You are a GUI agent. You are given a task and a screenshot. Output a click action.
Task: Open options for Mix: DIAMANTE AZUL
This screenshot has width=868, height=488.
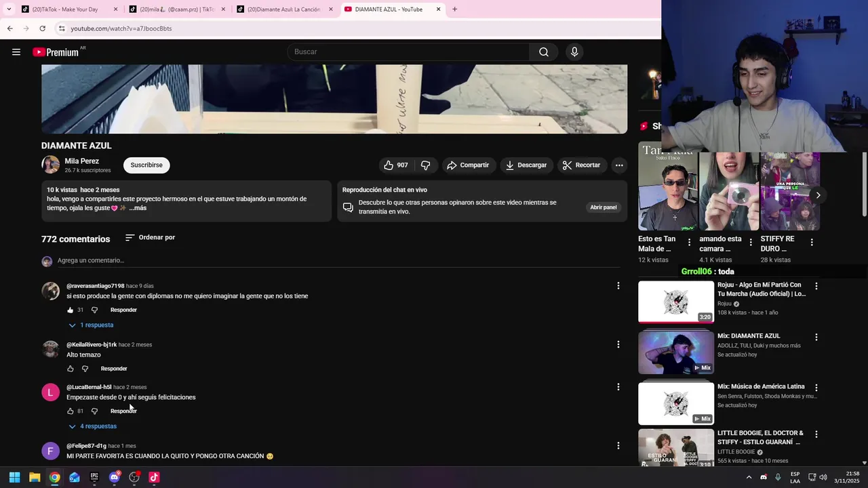(816, 338)
